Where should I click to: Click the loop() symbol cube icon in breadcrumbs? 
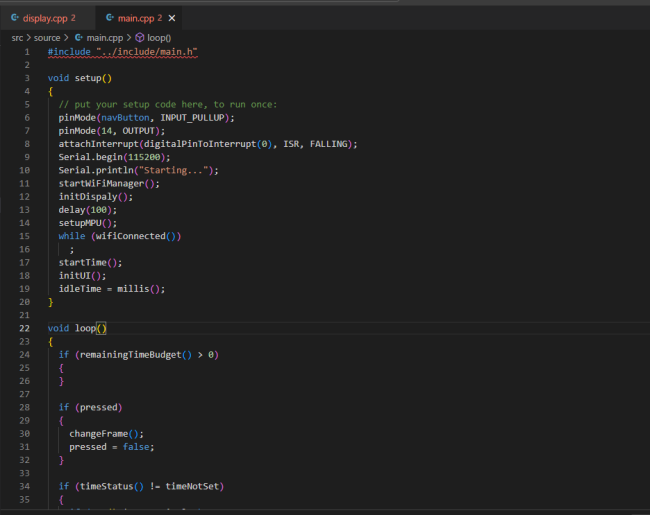[140, 37]
